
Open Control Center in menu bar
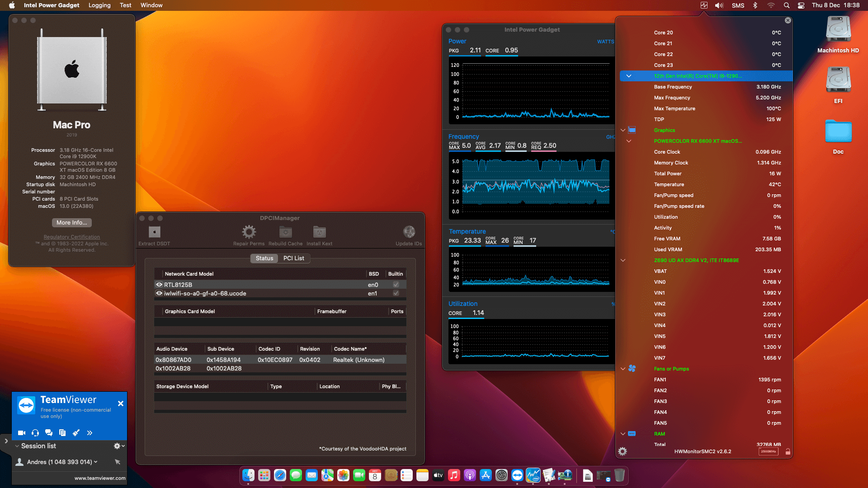pos(801,5)
